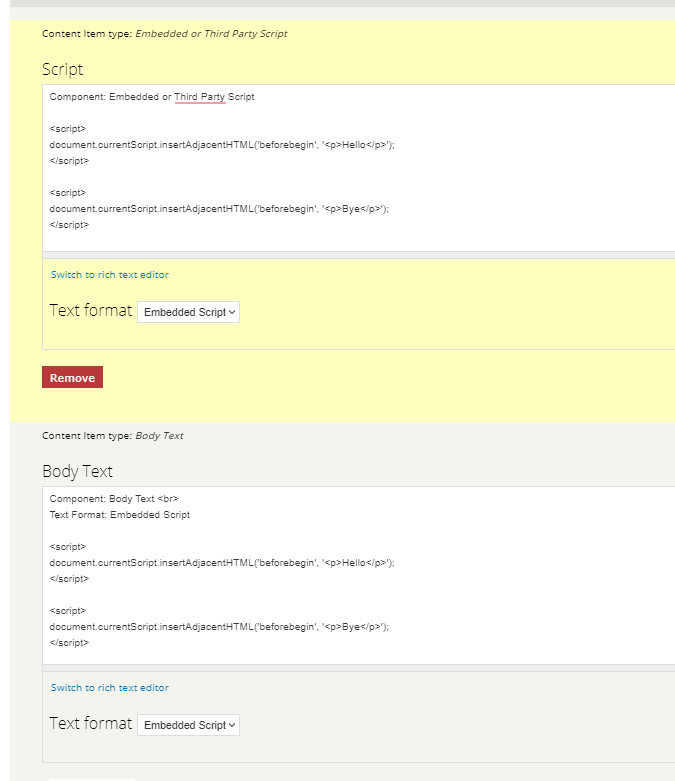Click the red Remove button
The height and width of the screenshot is (781, 675).
pos(72,377)
